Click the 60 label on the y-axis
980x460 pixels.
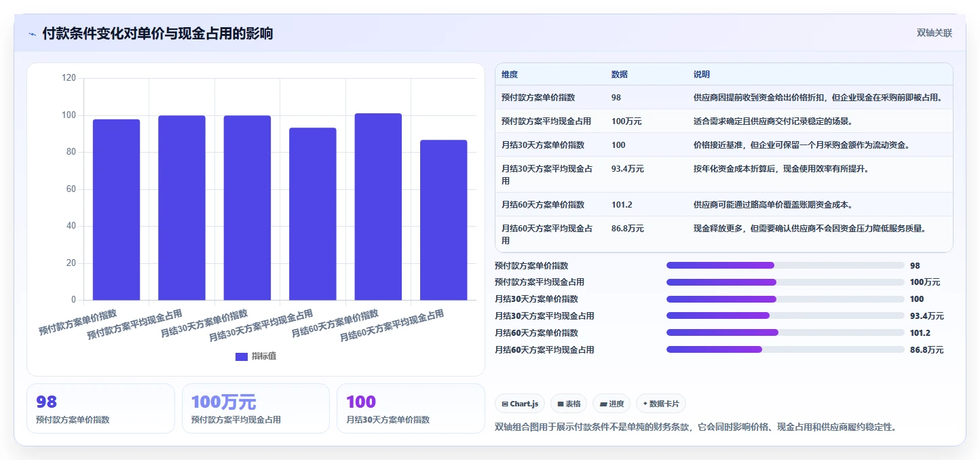coord(71,189)
